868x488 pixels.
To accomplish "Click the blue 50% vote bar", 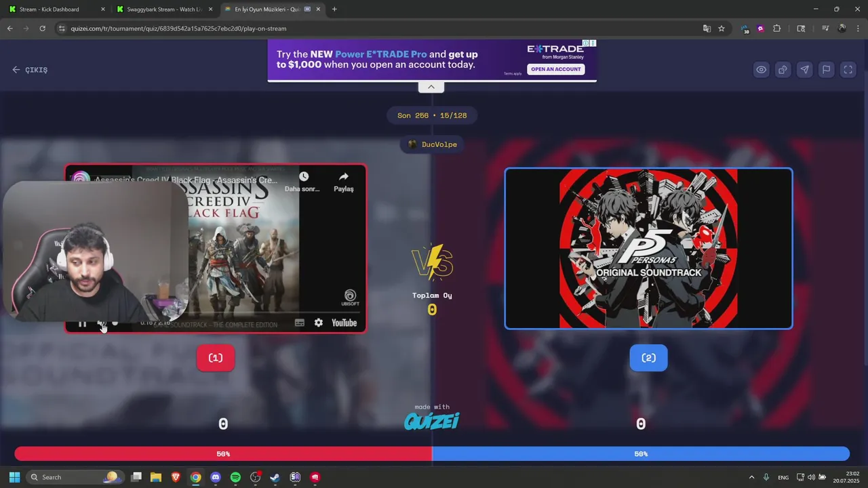I will click(x=641, y=454).
